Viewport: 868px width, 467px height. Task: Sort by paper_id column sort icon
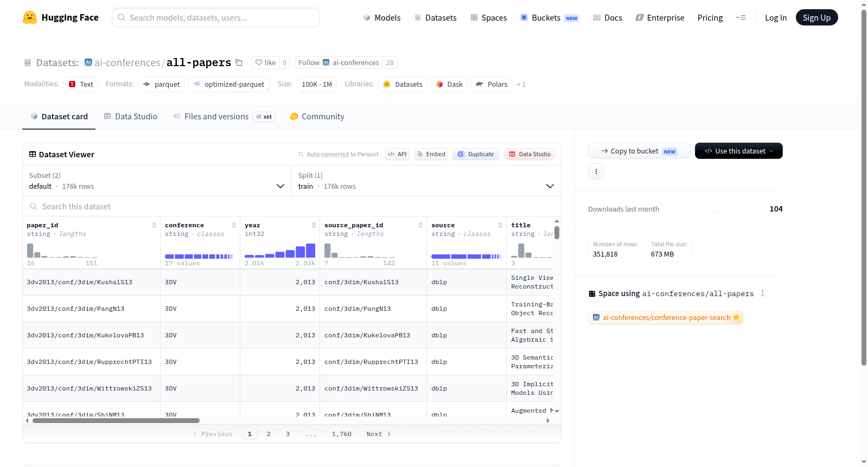tap(154, 225)
